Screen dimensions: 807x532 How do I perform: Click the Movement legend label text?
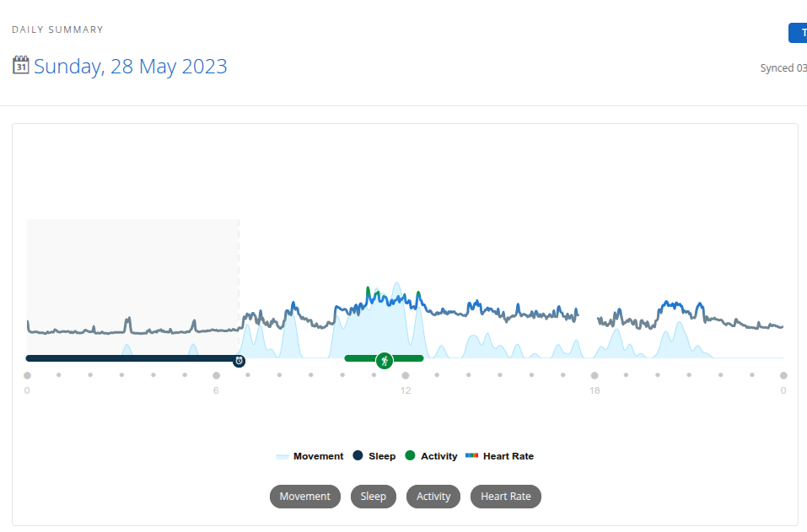319,456
